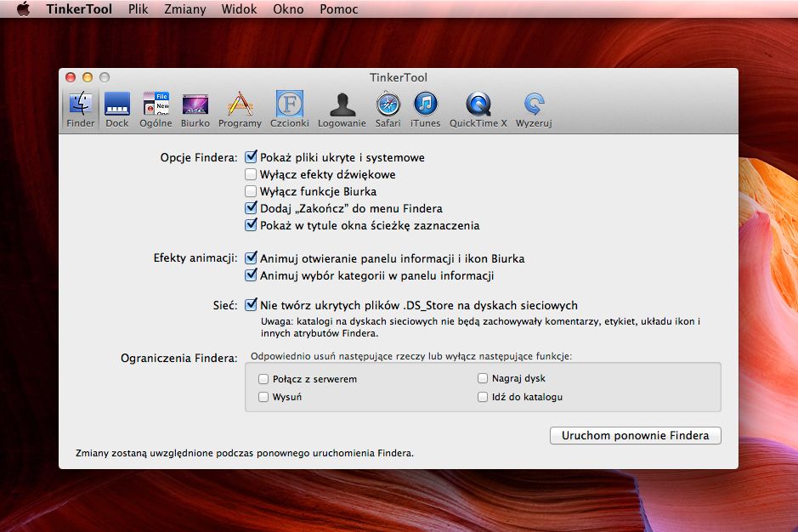Check the Wysuń restriction box

[263, 397]
